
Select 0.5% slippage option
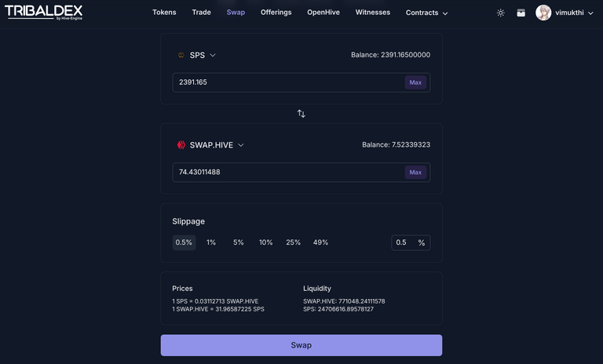[184, 242]
